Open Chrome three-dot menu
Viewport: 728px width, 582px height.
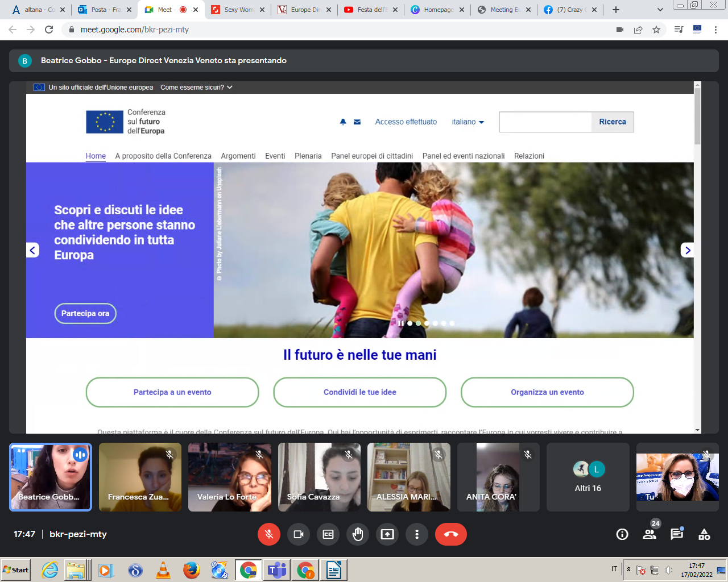715,30
